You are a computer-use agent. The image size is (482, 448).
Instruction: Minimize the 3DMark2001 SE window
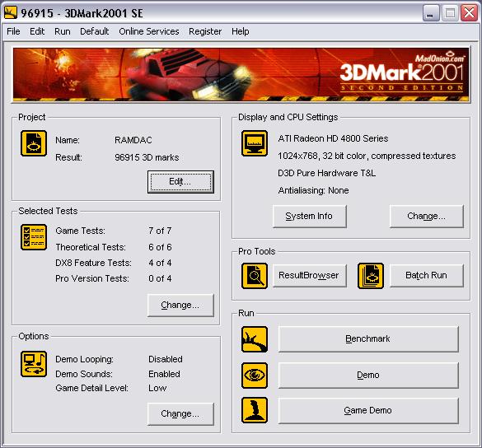(x=431, y=13)
